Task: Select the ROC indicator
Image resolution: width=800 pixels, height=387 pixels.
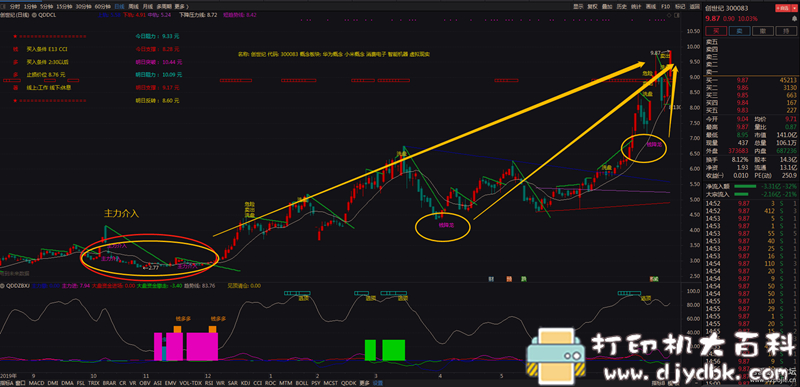Action: 270,382
